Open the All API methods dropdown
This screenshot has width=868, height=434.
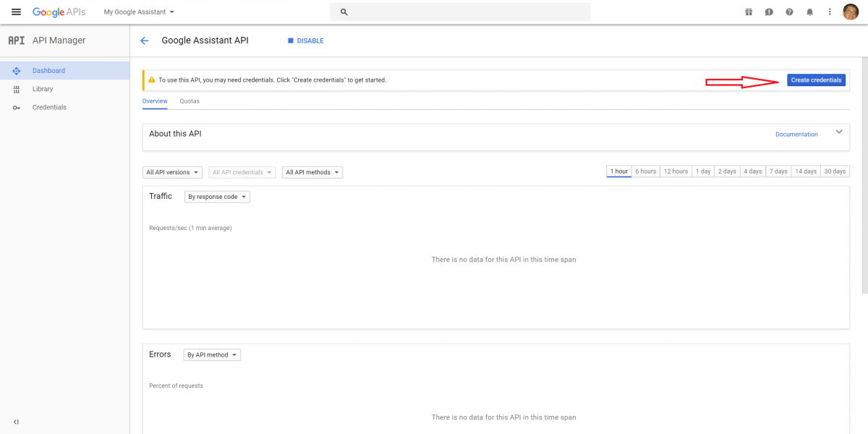(312, 172)
